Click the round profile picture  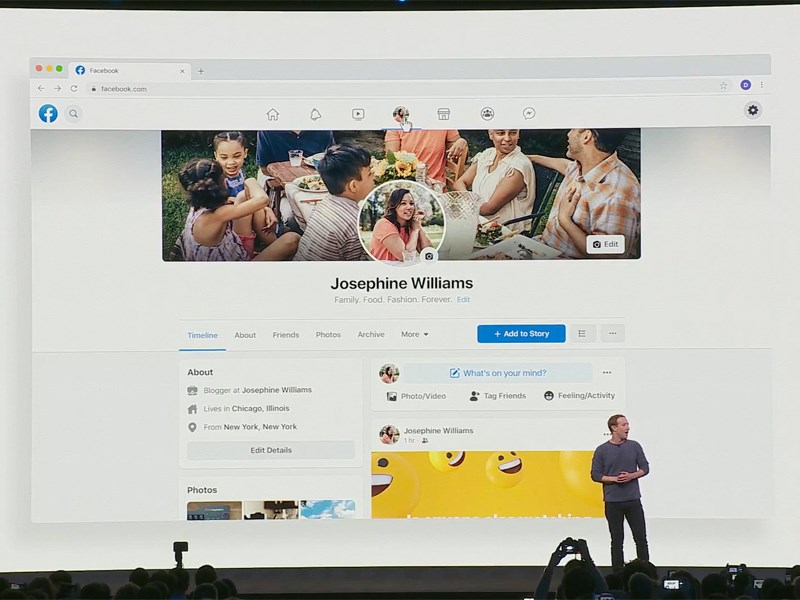click(402, 222)
